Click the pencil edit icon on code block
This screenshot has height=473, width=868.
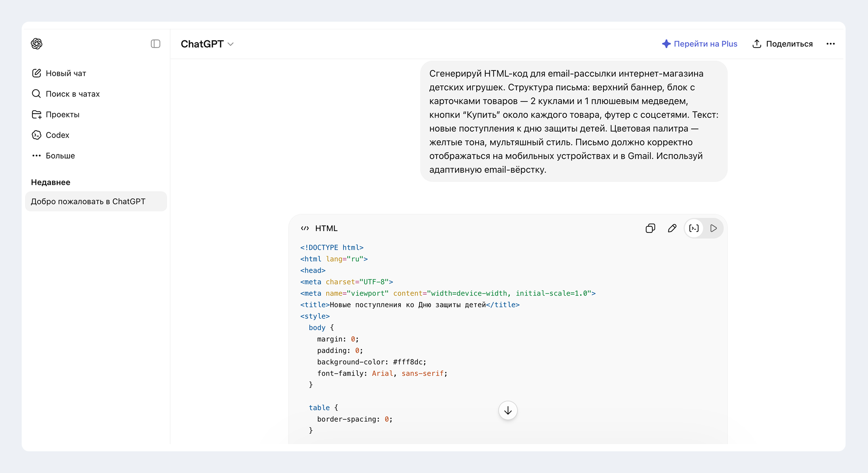pyautogui.click(x=672, y=228)
